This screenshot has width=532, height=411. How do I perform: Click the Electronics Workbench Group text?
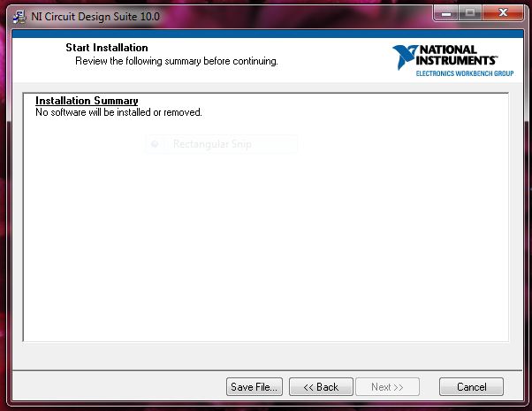coord(464,73)
